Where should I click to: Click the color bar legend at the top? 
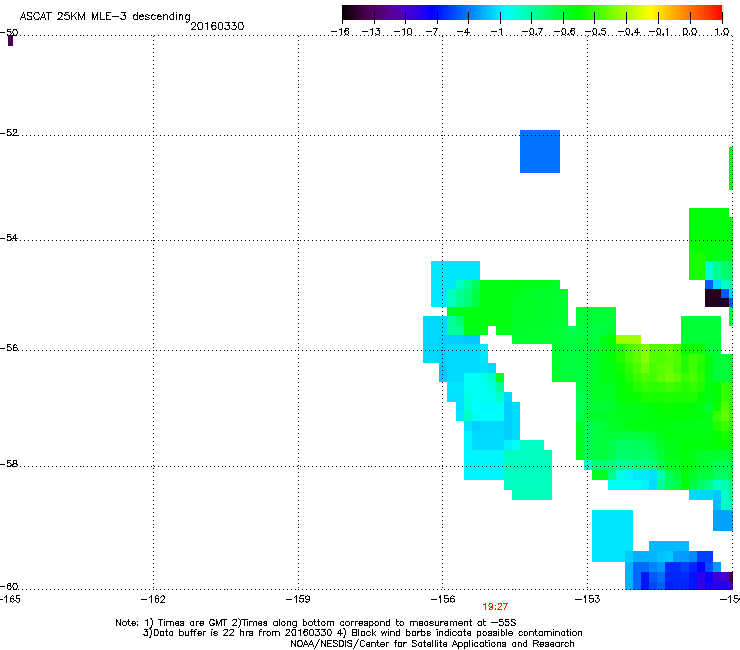[532, 13]
